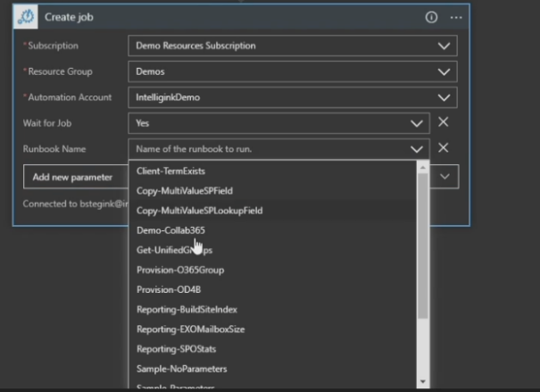The height and width of the screenshot is (392, 540).
Task: Select Reporting-SPOStats runbook
Action: (272, 349)
